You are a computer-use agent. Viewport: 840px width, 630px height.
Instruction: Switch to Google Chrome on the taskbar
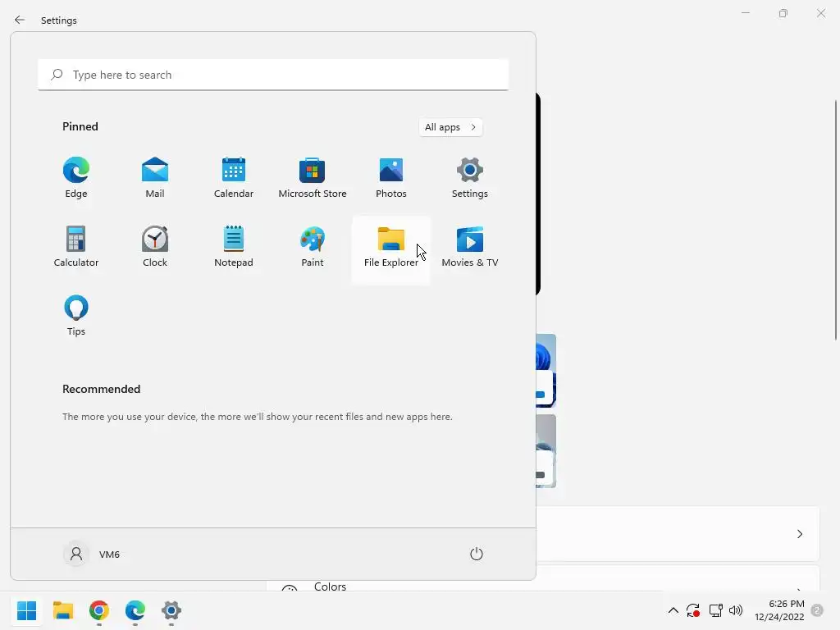click(x=99, y=610)
